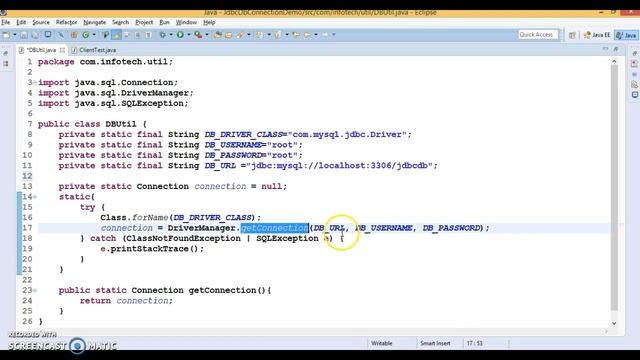Click the Java file icon on DBUtil.java tab
Viewport: 640px width, 360px height.
21,50
